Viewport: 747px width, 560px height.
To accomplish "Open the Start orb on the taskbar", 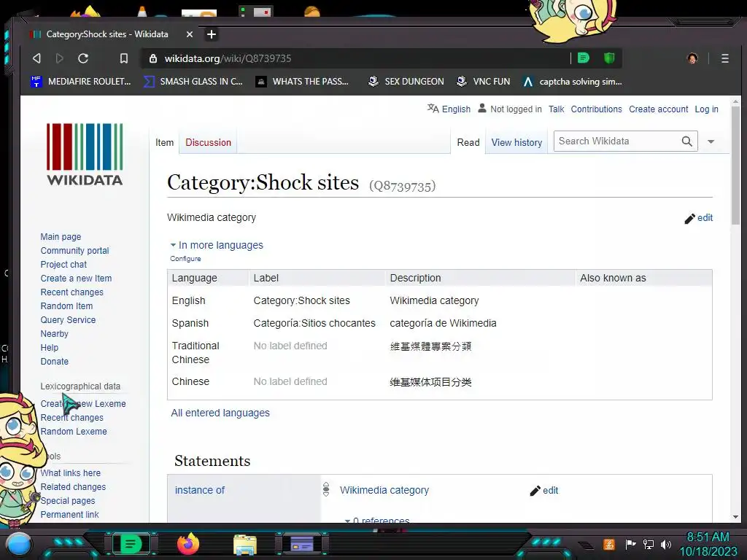I will (x=18, y=544).
